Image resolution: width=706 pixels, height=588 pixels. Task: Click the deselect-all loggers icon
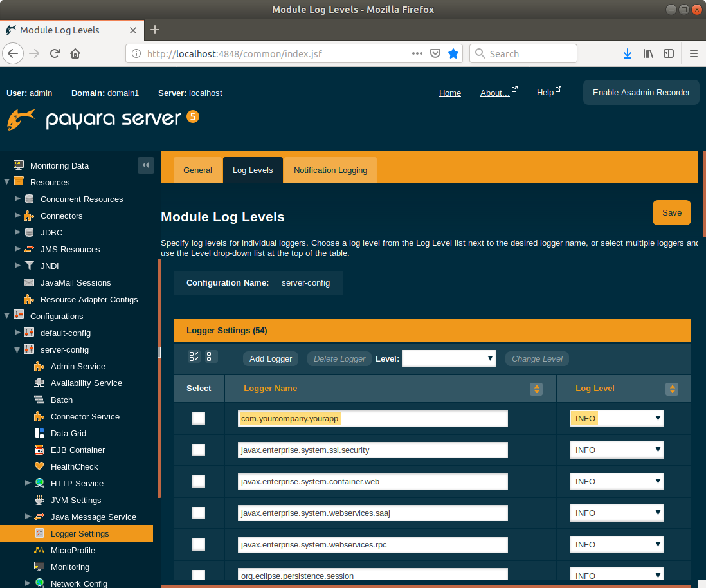[212, 356]
